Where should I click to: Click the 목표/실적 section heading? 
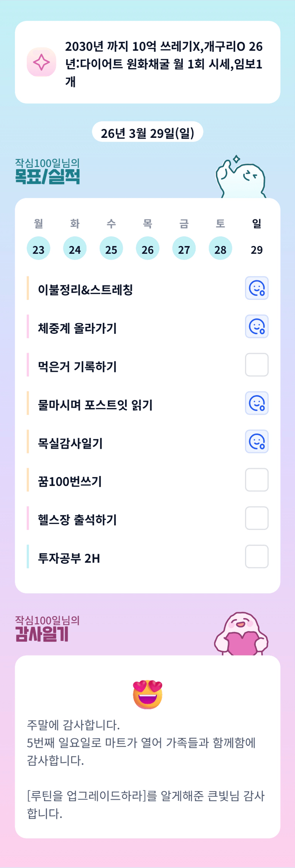tap(47, 176)
